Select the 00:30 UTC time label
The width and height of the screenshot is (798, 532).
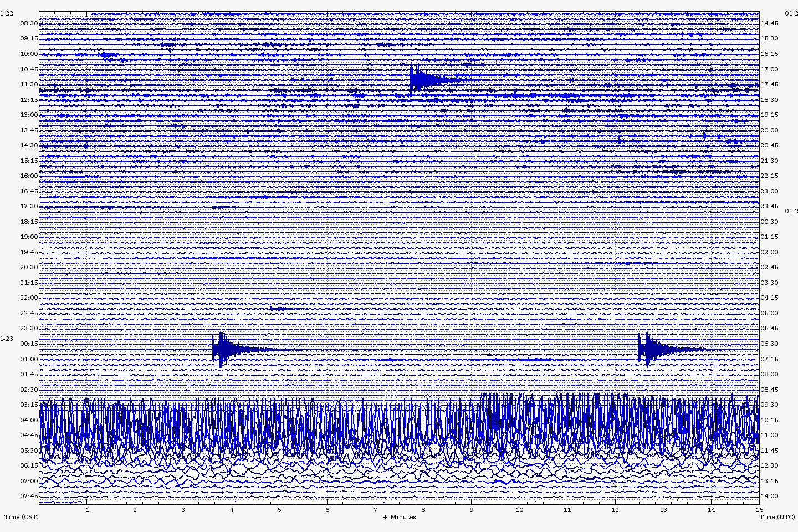(769, 222)
